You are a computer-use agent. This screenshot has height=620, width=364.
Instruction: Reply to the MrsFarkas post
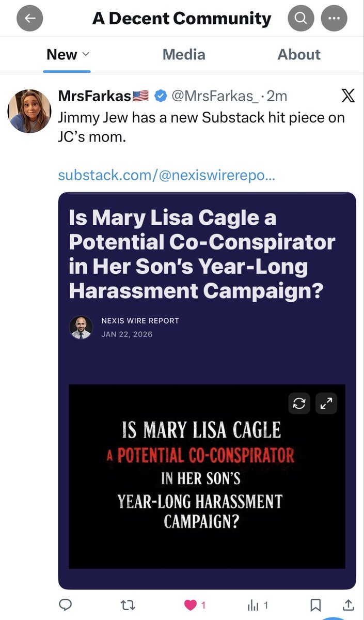click(x=66, y=605)
